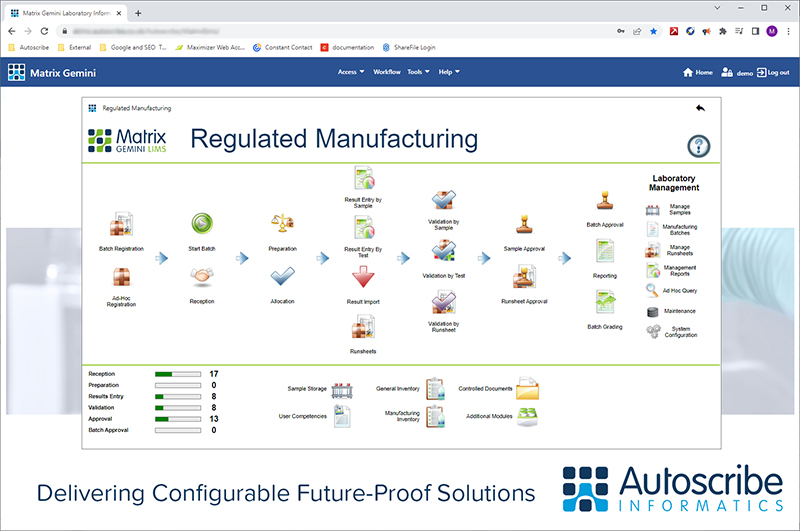Open the Batch Registration icon

coord(121,225)
